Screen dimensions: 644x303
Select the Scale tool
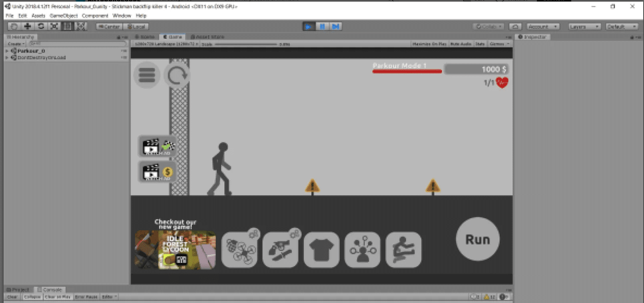click(54, 26)
